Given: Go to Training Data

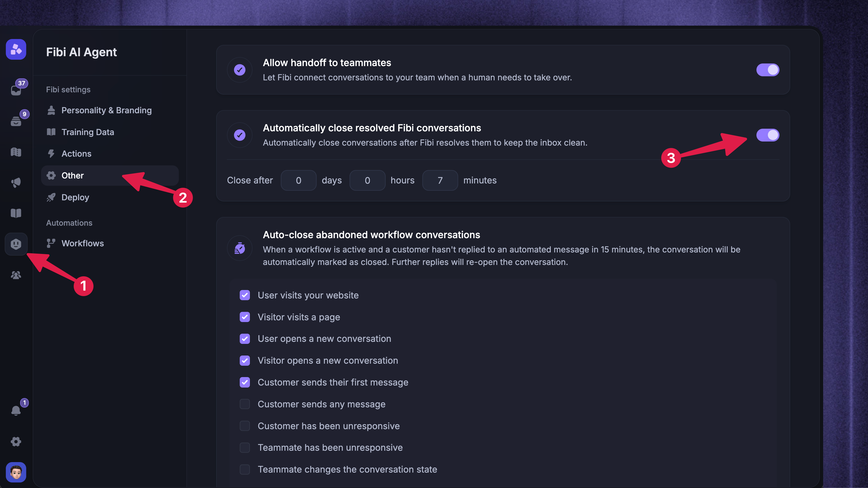Looking at the screenshot, I should 110,132.
